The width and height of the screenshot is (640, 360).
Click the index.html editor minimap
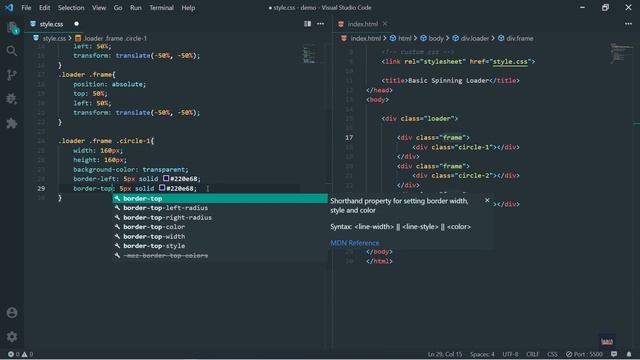[x=621, y=53]
